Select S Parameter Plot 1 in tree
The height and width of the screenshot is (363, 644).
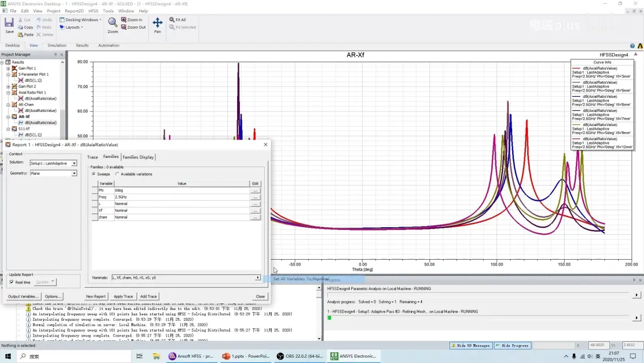pos(33,75)
